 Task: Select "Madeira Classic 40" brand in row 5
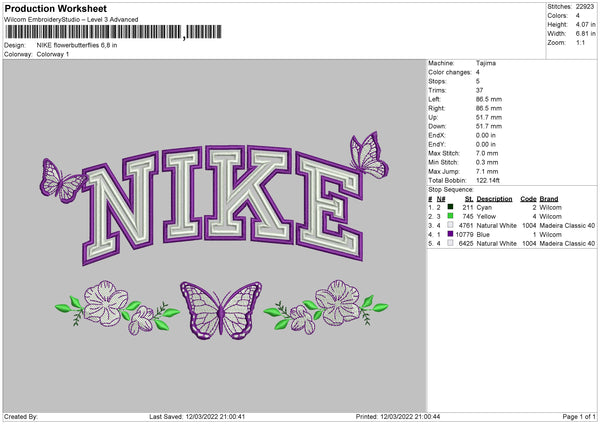coord(567,243)
